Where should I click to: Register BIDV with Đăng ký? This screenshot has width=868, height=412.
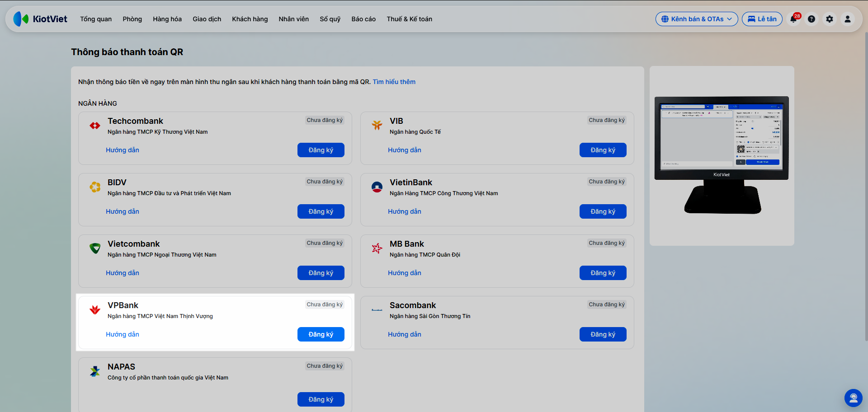(321, 211)
